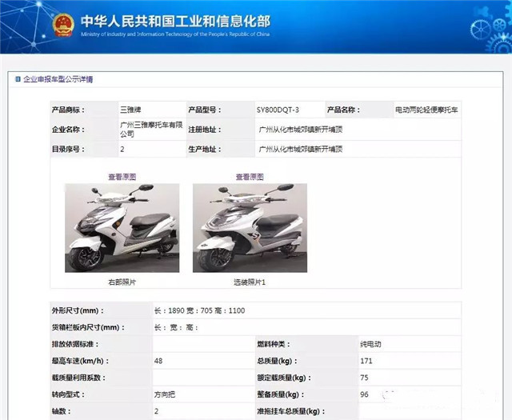Select the product model value SY800DQT-3
The image size is (512, 420).
click(278, 110)
